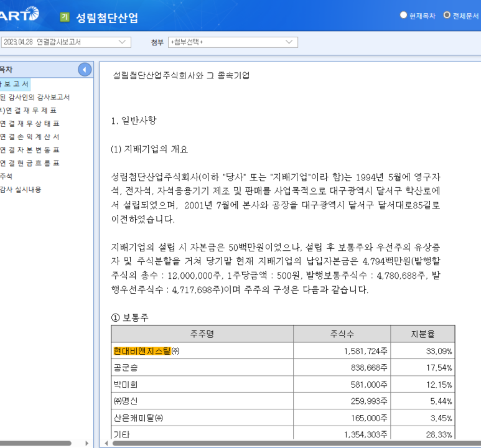The height and width of the screenshot is (448, 481).
Task: Open the 2023.04.28 연결감사보고서 dropdown
Action: point(65,42)
